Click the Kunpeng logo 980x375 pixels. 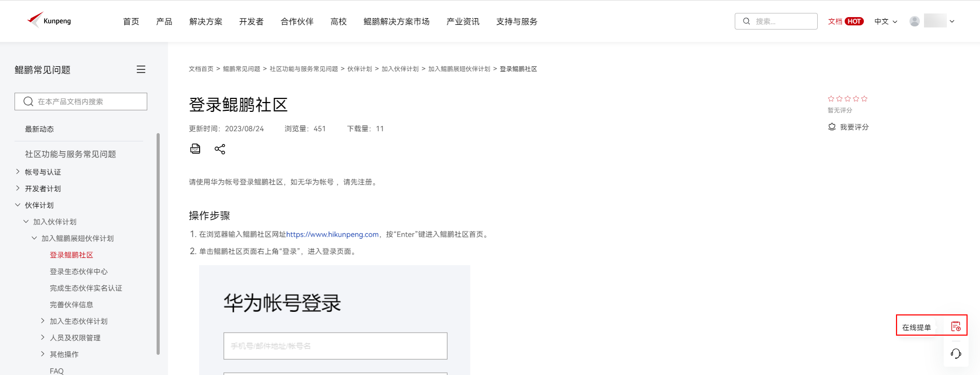pyautogui.click(x=49, y=21)
